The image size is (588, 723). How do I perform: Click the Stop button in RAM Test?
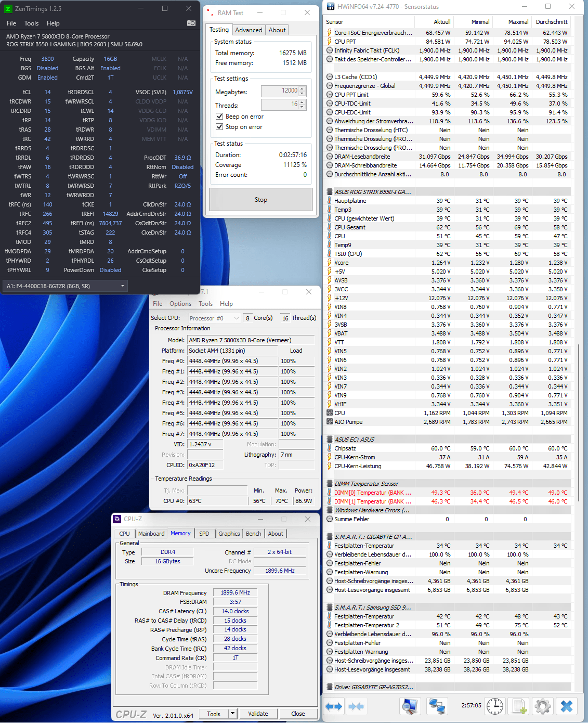[261, 200]
